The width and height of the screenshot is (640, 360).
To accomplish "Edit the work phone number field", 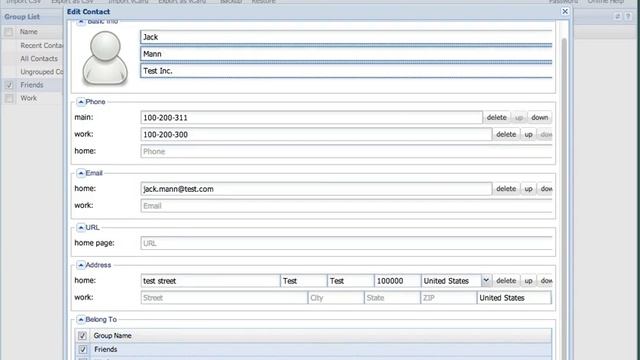I will click(316, 134).
